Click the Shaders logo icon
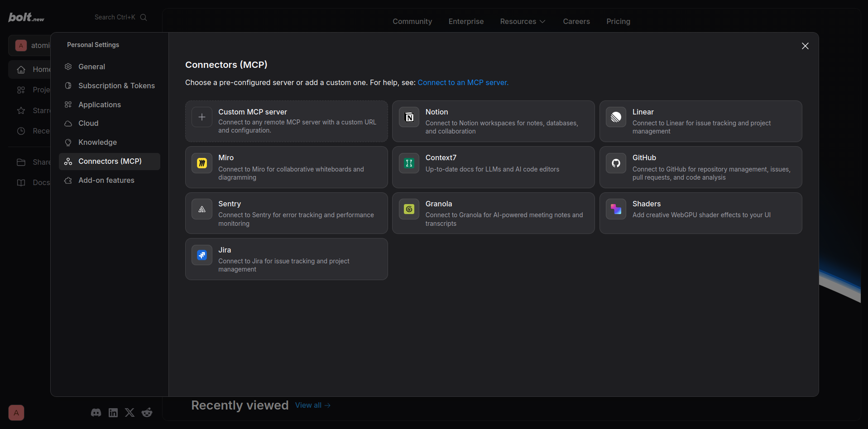The width and height of the screenshot is (868, 429). pyautogui.click(x=616, y=209)
